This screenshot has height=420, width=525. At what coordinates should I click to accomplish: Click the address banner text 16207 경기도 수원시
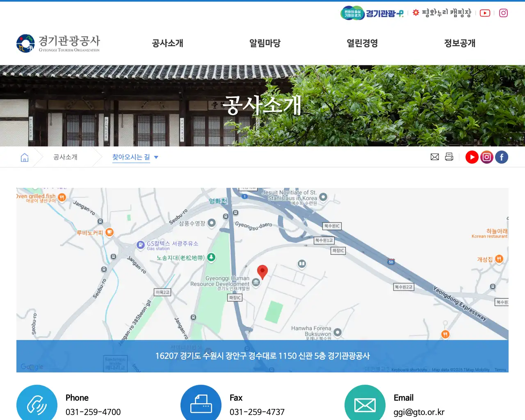(262, 356)
